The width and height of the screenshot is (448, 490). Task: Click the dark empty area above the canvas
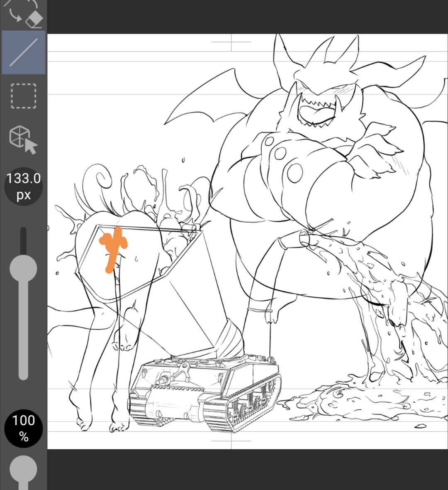point(249,17)
